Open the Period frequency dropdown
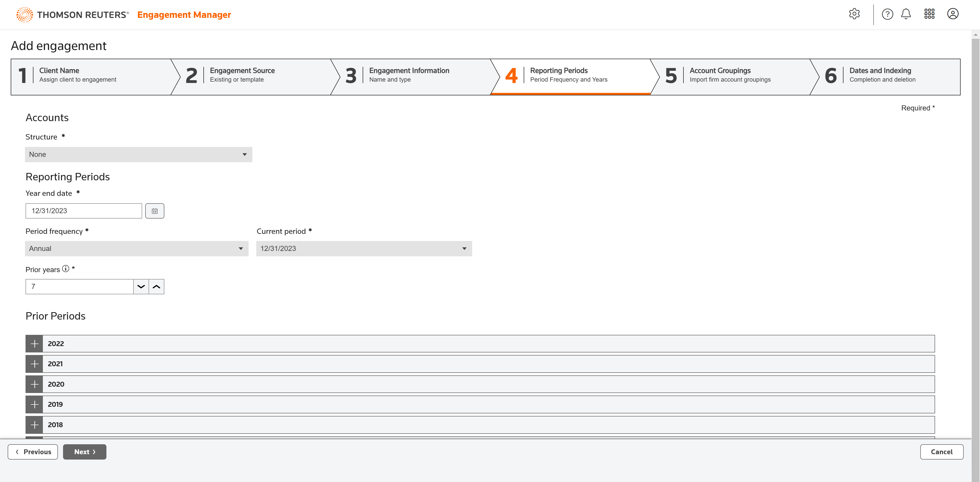Screen dimensions: 980x482 point(137,249)
